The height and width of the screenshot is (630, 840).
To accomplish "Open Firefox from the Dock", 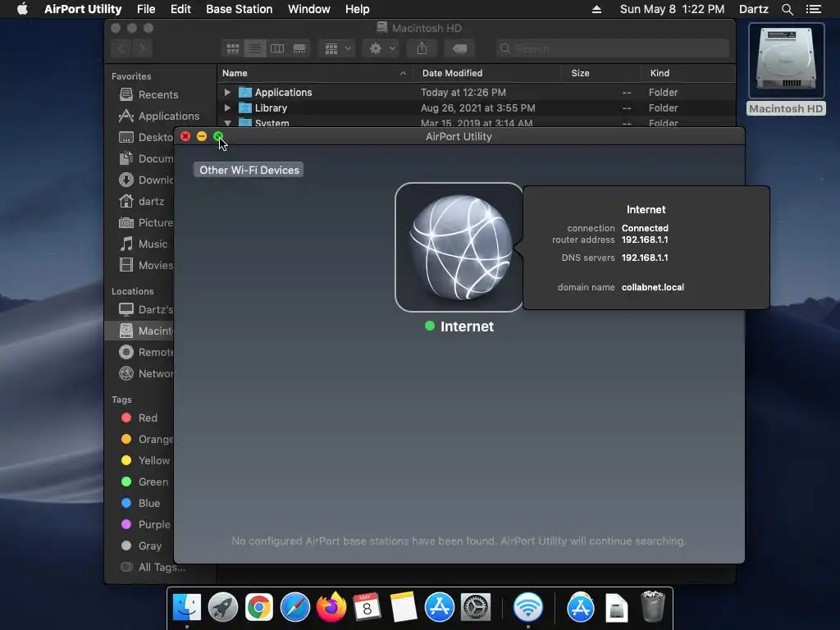I will click(331, 607).
